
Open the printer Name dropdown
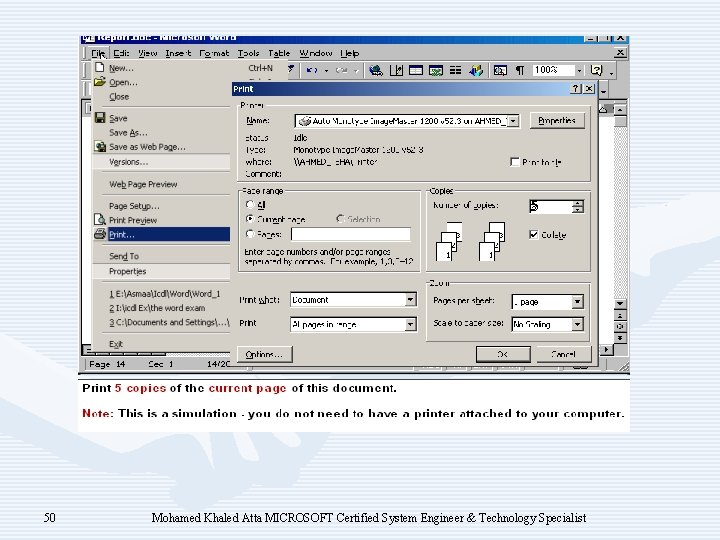(x=513, y=121)
